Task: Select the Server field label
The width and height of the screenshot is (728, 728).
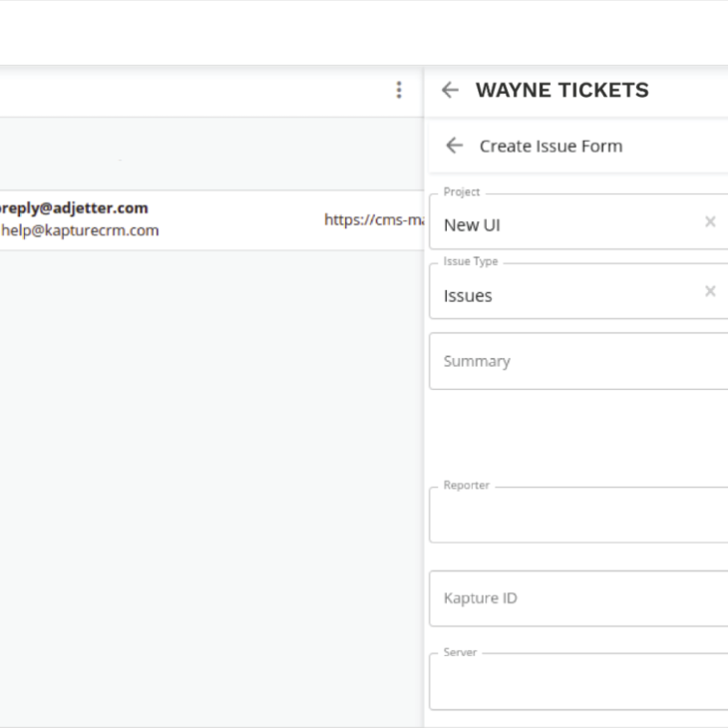Action: 460,652
